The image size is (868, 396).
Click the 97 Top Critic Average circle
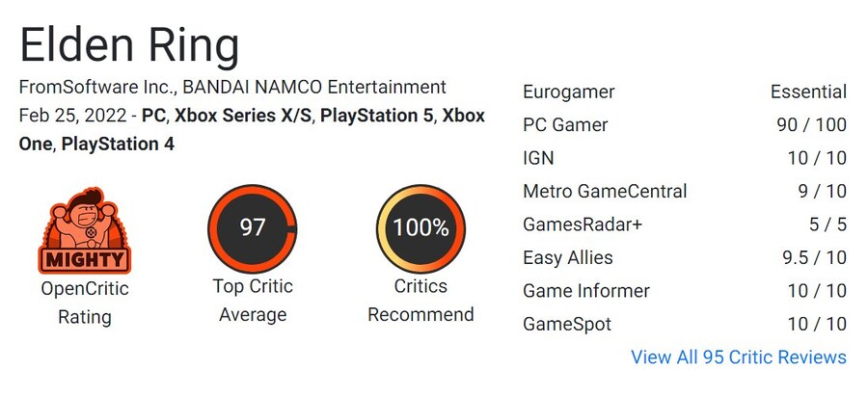pyautogui.click(x=253, y=228)
